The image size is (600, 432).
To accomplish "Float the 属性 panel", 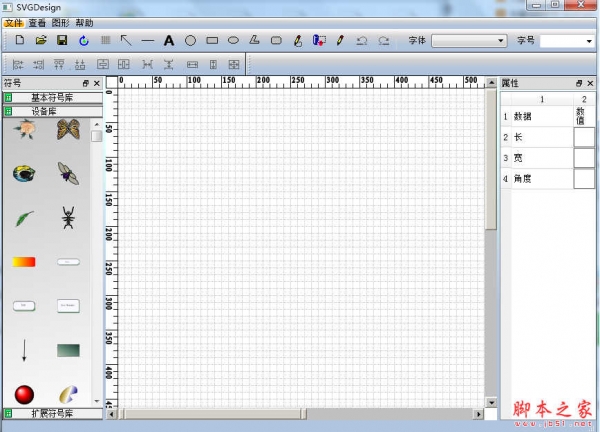I will point(579,83).
